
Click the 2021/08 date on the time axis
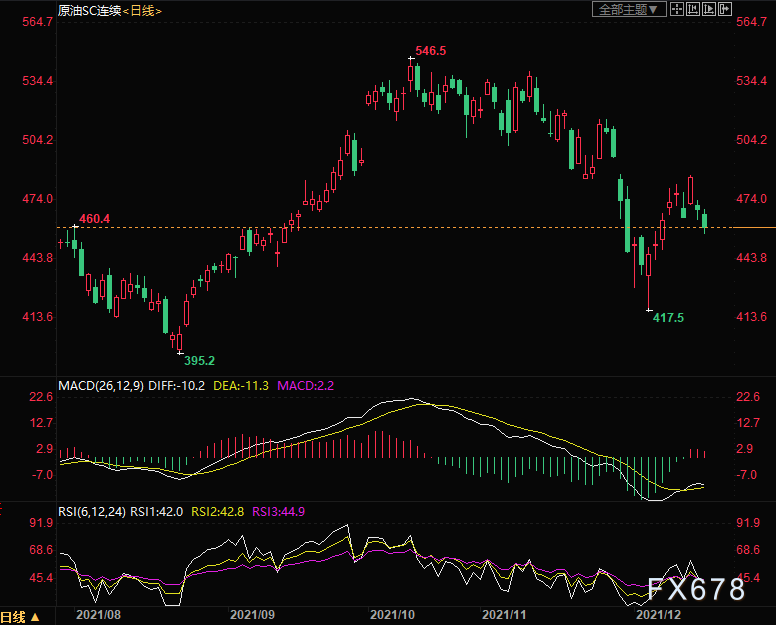coord(98,615)
